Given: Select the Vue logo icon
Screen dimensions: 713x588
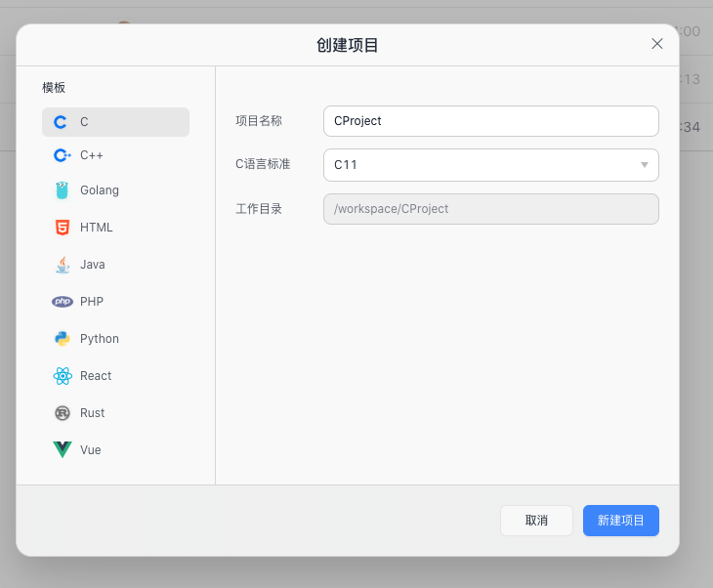Looking at the screenshot, I should tap(63, 449).
